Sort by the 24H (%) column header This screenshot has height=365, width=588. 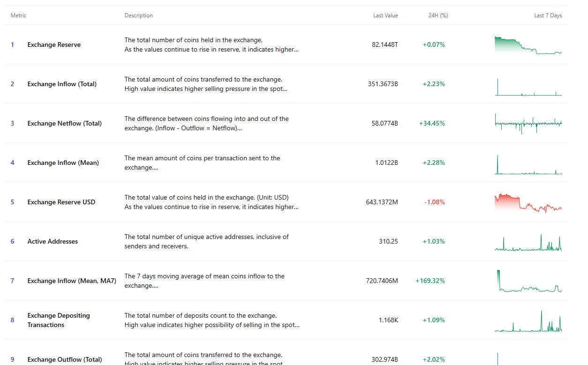438,15
